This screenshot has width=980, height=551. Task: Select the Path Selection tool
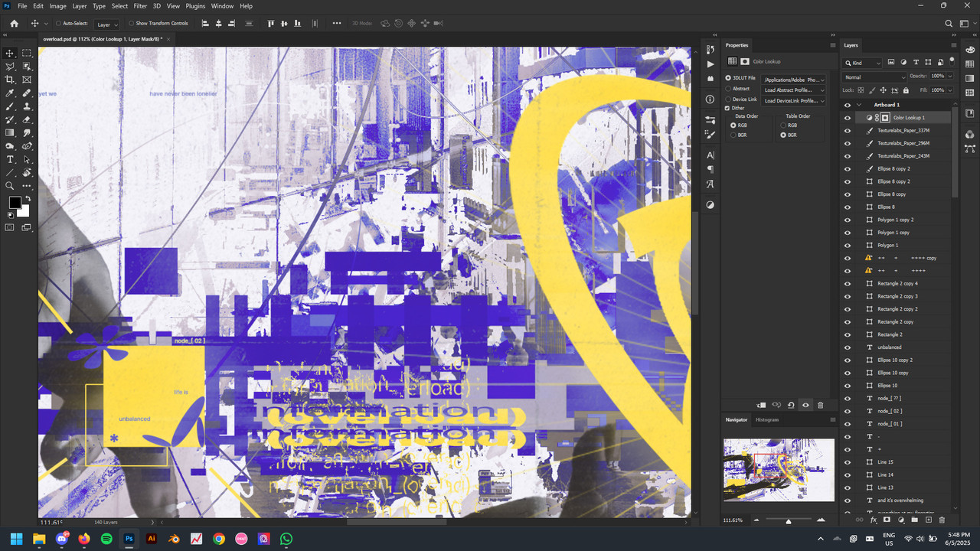pyautogui.click(x=28, y=159)
